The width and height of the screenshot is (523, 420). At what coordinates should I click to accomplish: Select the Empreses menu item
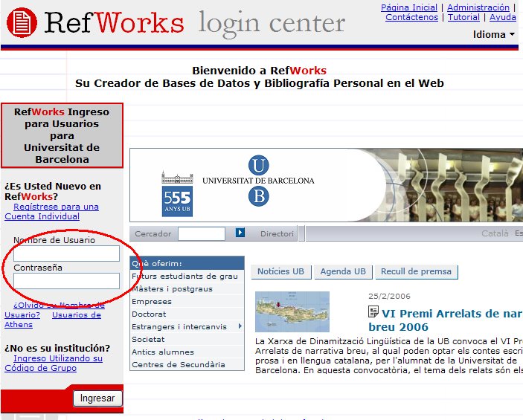[x=187, y=301]
